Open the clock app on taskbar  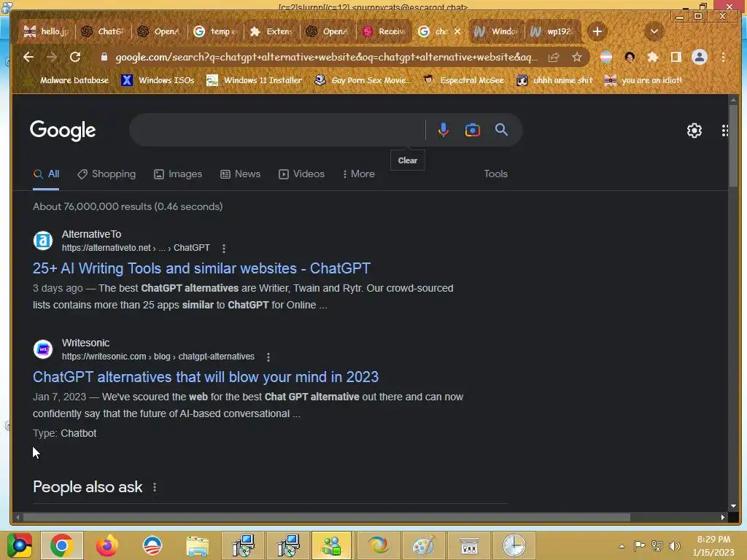514,545
